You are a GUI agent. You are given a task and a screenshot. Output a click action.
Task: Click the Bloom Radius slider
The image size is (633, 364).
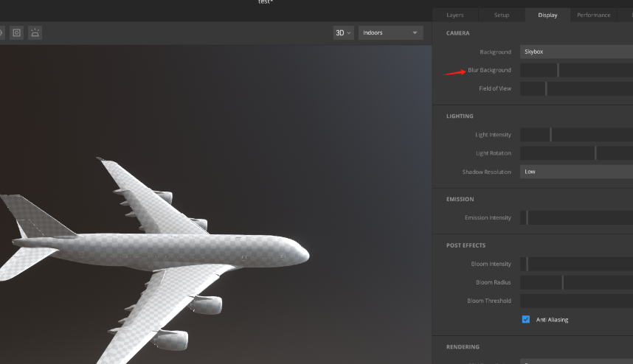(x=576, y=282)
